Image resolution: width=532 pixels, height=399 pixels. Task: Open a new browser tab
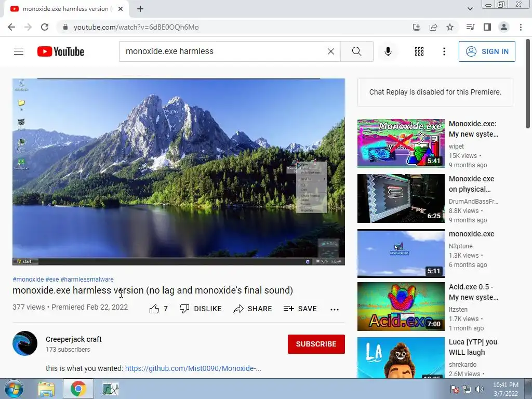[x=140, y=9]
